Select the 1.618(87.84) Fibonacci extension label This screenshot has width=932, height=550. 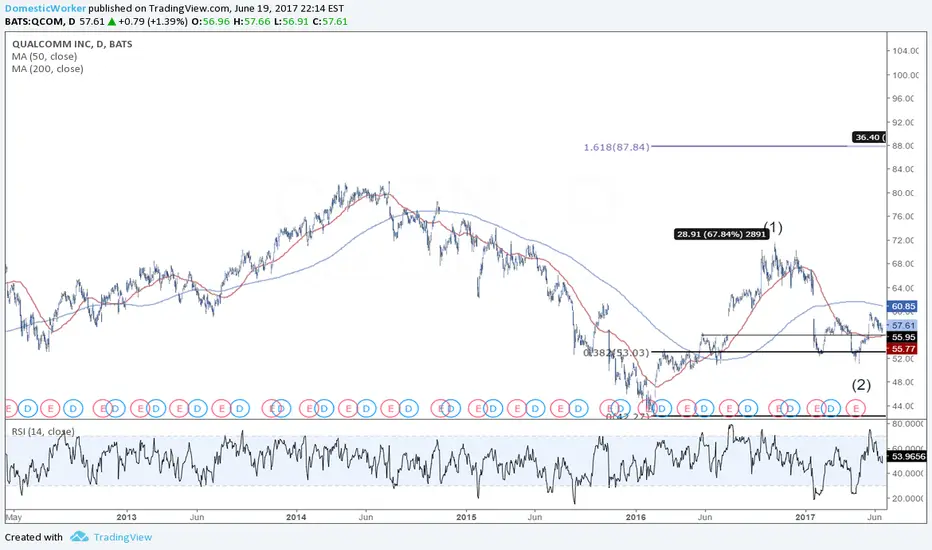click(616, 147)
